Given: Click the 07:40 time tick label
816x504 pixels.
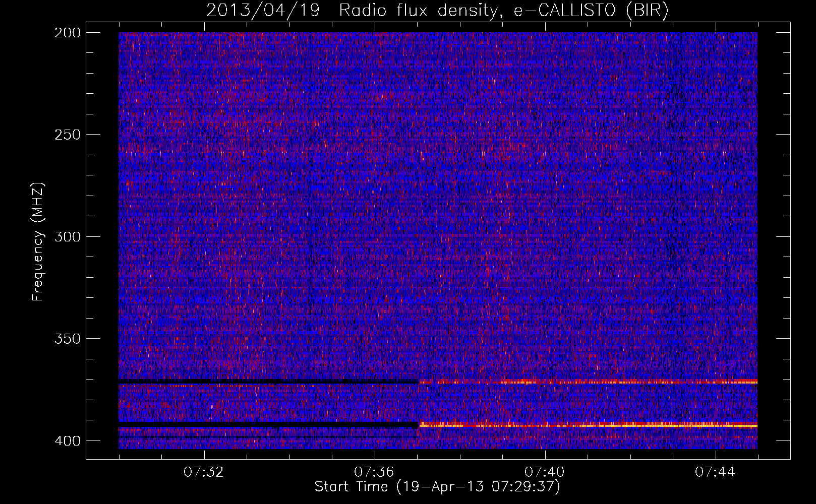Looking at the screenshot, I should (545, 472).
